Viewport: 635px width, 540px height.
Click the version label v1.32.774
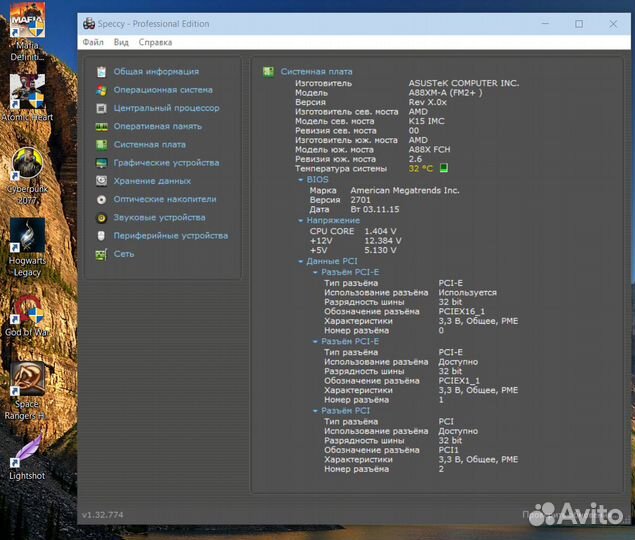point(102,515)
